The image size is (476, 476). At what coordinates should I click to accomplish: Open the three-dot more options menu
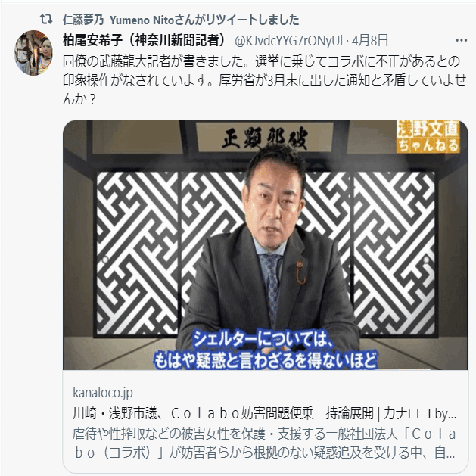click(461, 40)
